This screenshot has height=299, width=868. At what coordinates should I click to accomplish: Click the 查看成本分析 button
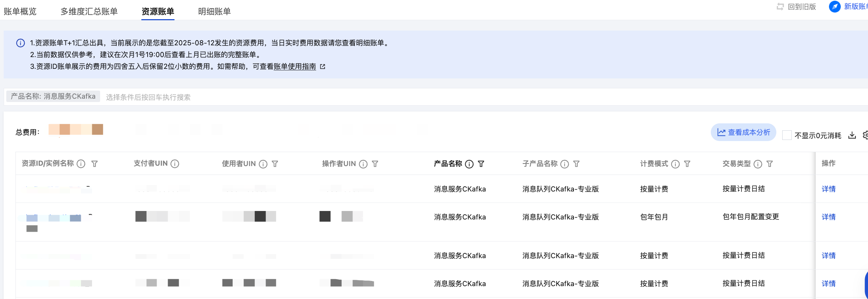click(743, 132)
